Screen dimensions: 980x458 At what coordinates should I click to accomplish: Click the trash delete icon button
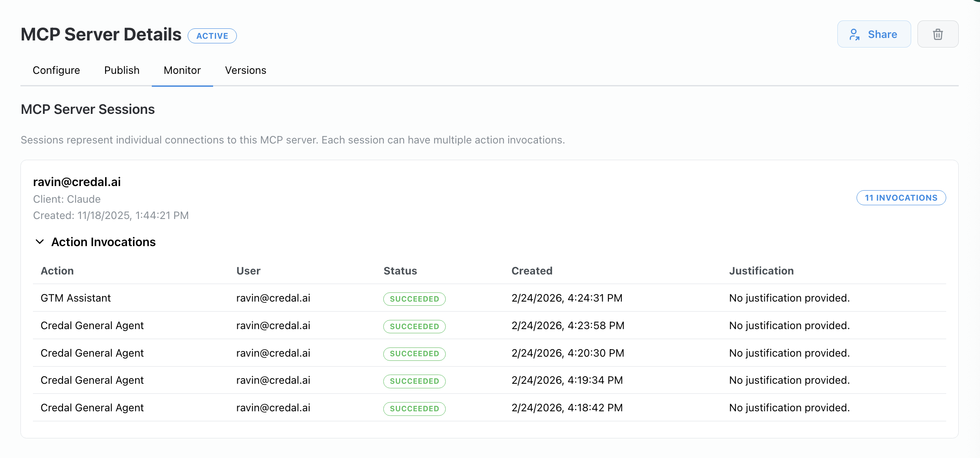937,34
